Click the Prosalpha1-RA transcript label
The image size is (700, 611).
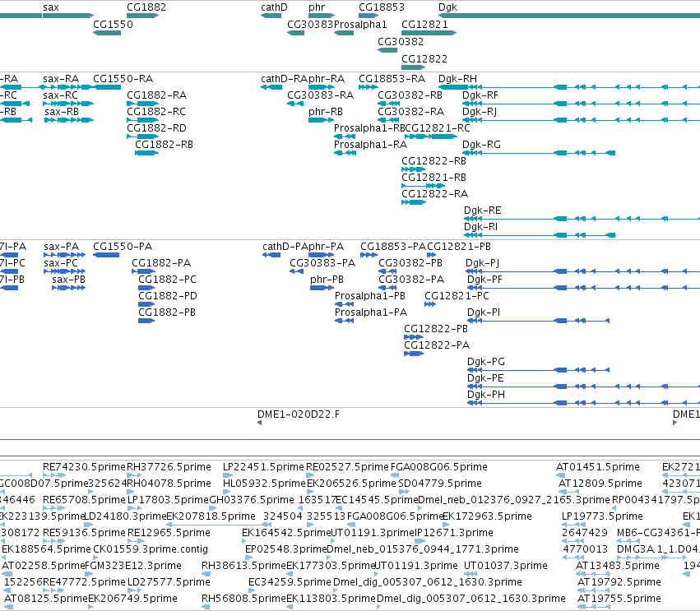(x=370, y=144)
